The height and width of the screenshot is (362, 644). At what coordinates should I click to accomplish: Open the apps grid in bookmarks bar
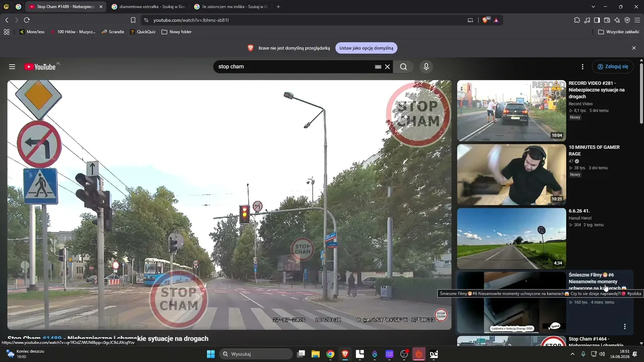(x=7, y=32)
